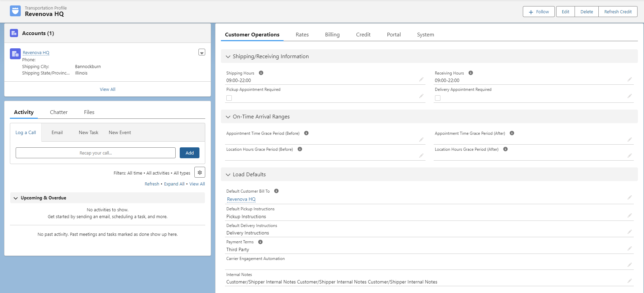Open activity timeline settings gear
The height and width of the screenshot is (293, 644).
[x=200, y=173]
